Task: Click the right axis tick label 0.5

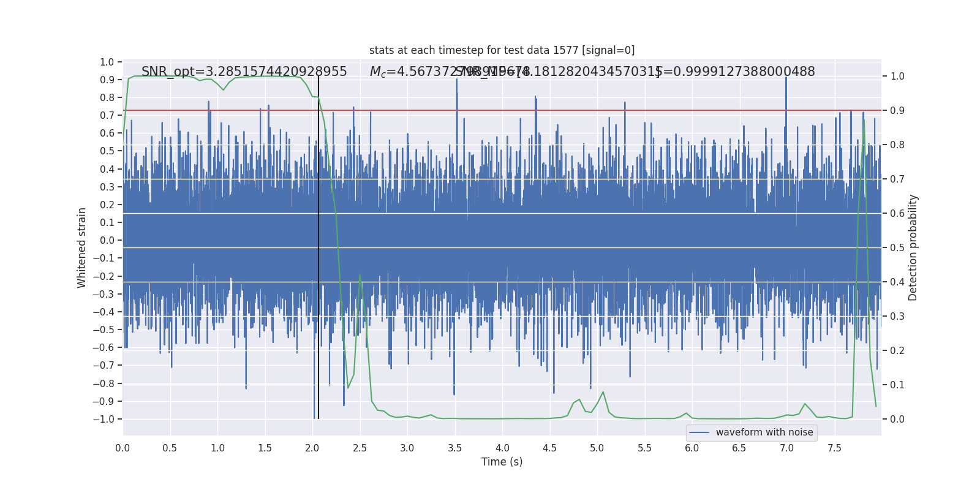Action: click(897, 248)
